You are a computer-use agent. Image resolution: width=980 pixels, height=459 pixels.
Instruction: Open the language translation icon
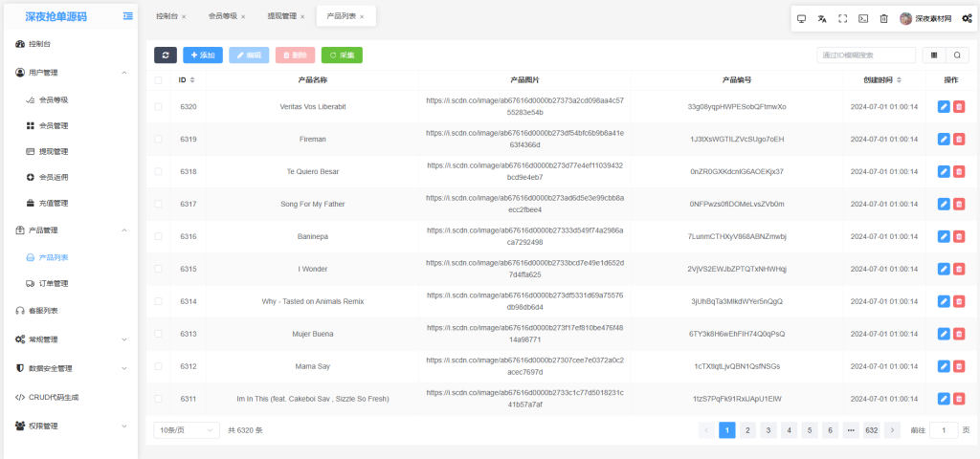point(822,18)
